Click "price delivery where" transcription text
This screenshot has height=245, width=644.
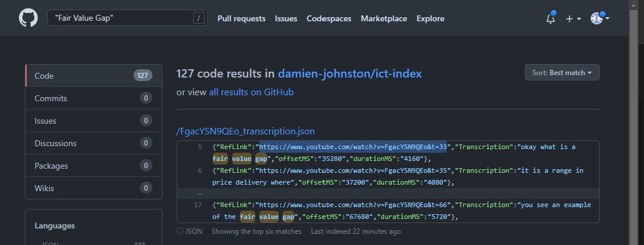253,182
